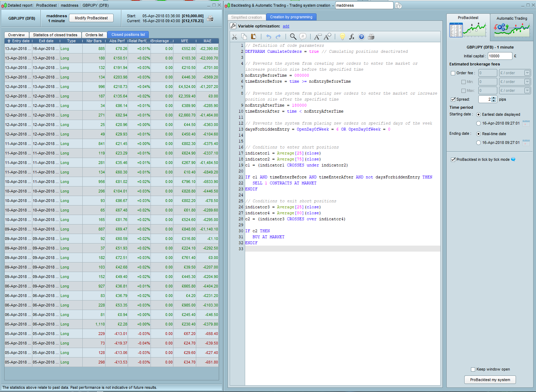Open the magnifier search tool in editor

[x=293, y=37]
